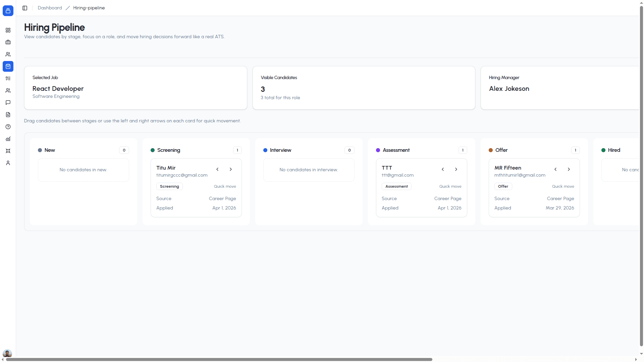Viewport: 644px width, 362px height.
Task: Move Titu Mir to next stage arrow
Action: (x=231, y=169)
